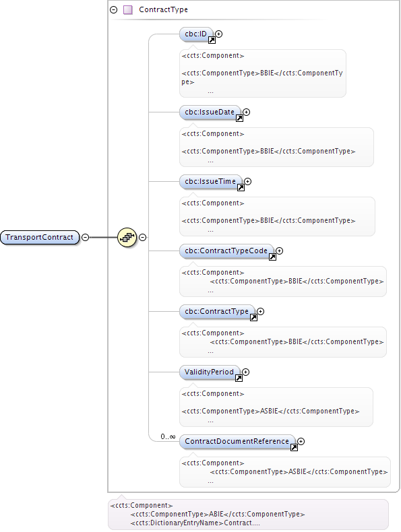Select the TransportContract element

click(x=40, y=237)
